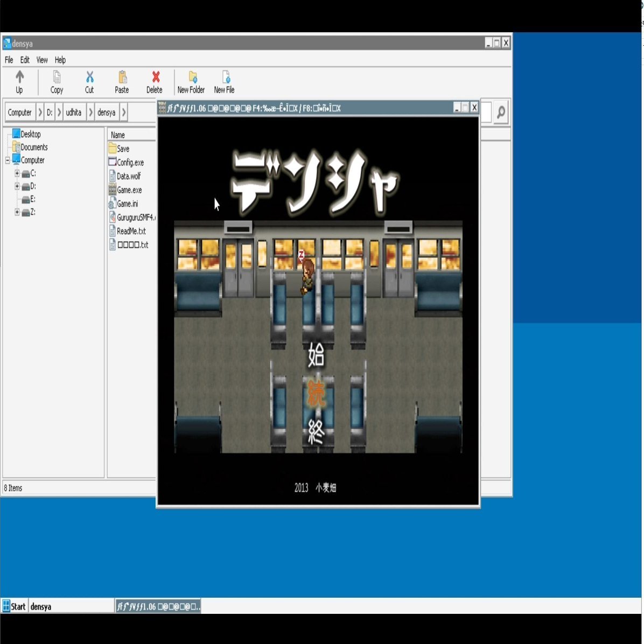Open the Save folder
The image size is (644, 644).
(x=119, y=148)
